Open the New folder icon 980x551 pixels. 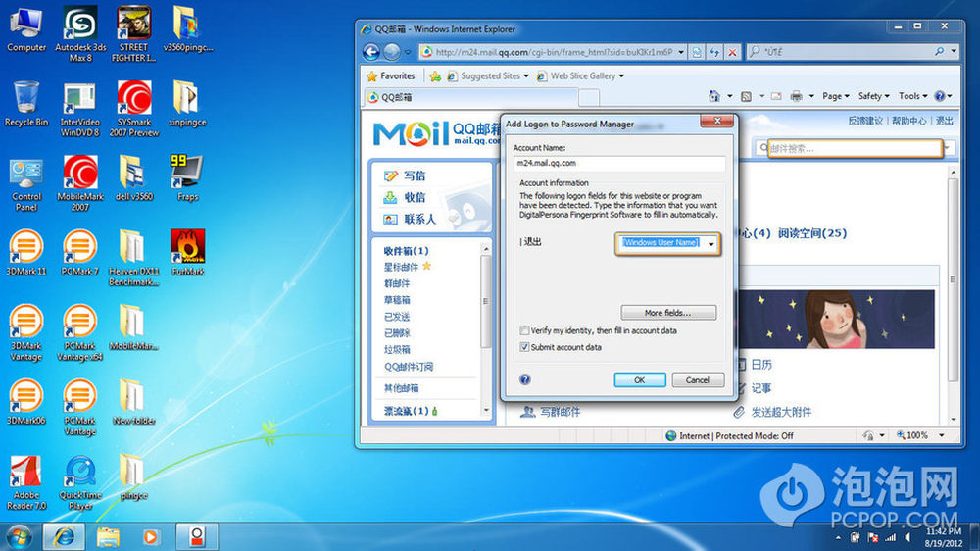coord(133,402)
